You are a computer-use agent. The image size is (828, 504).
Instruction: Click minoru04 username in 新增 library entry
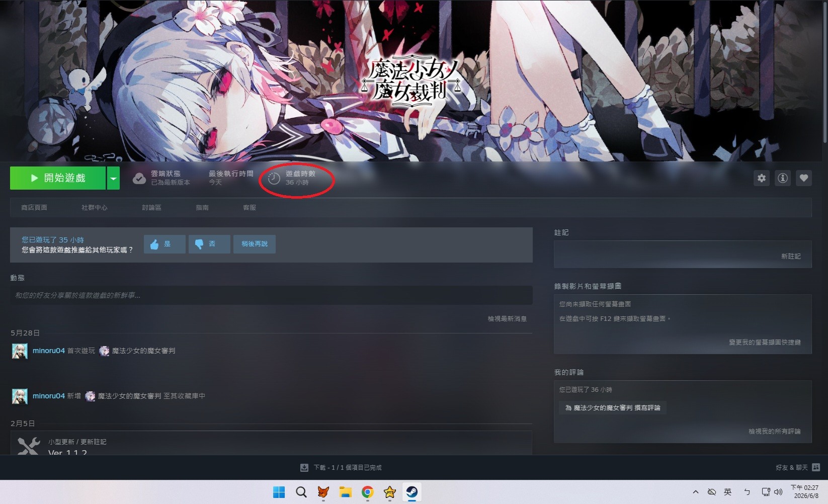pyautogui.click(x=49, y=396)
